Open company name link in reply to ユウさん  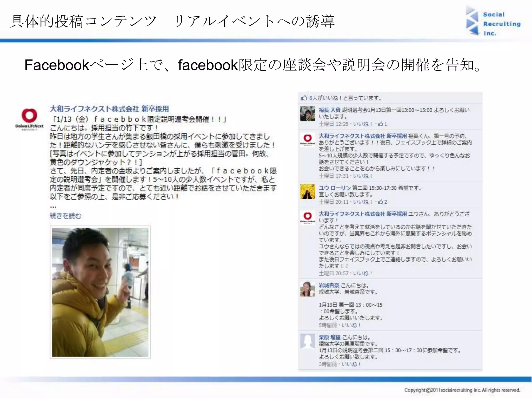pos(363,214)
